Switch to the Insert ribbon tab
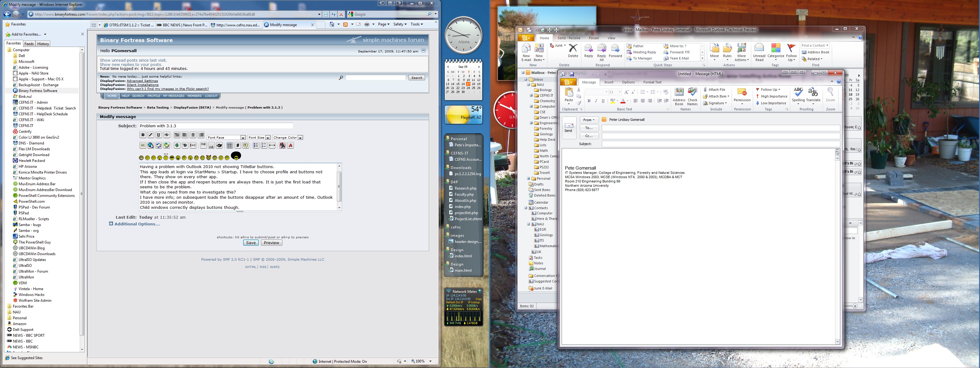 pyautogui.click(x=609, y=82)
